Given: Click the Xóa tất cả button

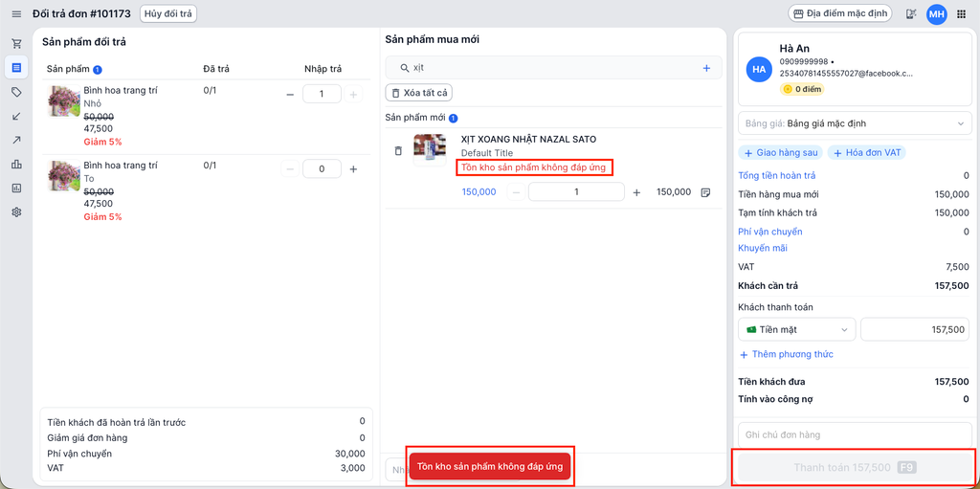Looking at the screenshot, I should pos(418,93).
